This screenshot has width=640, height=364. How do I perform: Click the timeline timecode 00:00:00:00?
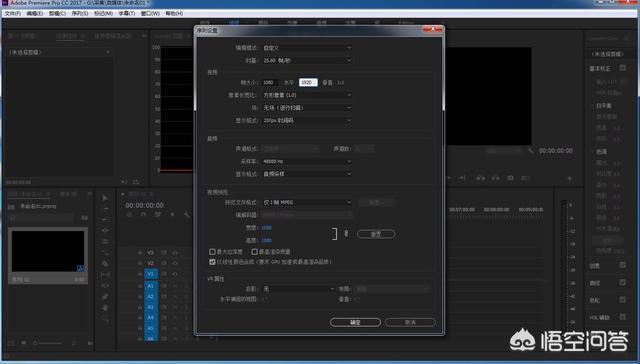pyautogui.click(x=144, y=205)
